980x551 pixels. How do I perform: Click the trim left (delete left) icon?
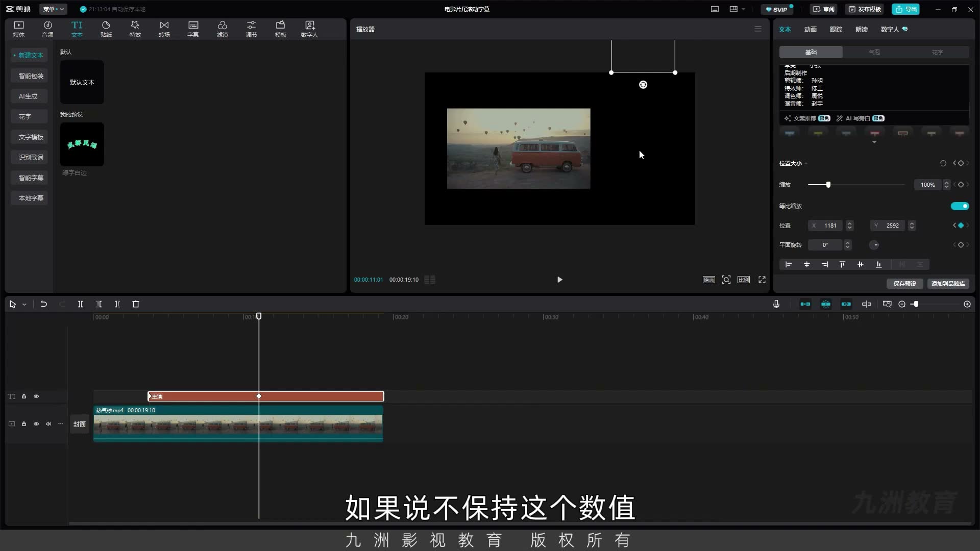[x=99, y=304]
